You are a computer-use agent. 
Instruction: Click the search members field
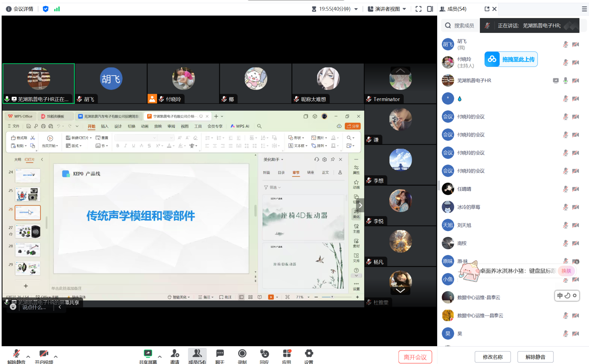pos(463,26)
